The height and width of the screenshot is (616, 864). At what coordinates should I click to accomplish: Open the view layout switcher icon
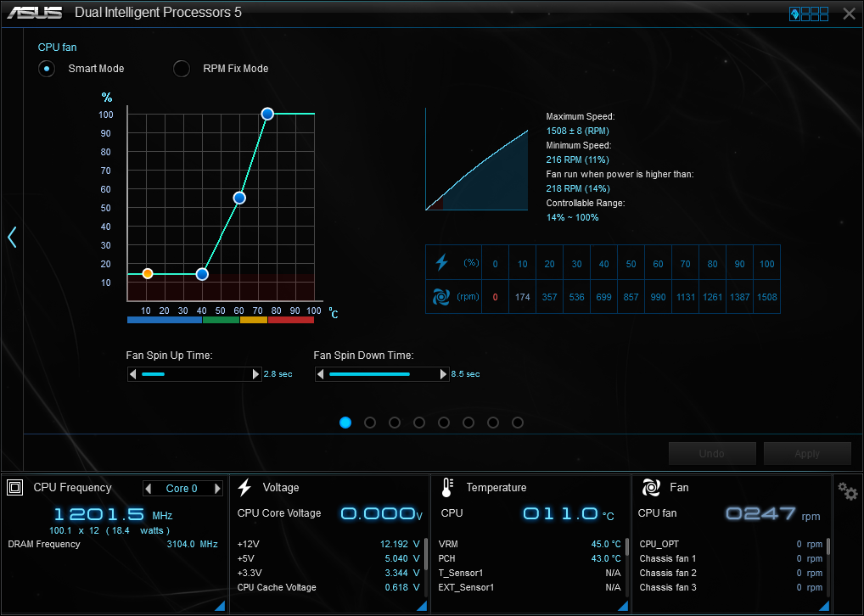tap(808, 14)
